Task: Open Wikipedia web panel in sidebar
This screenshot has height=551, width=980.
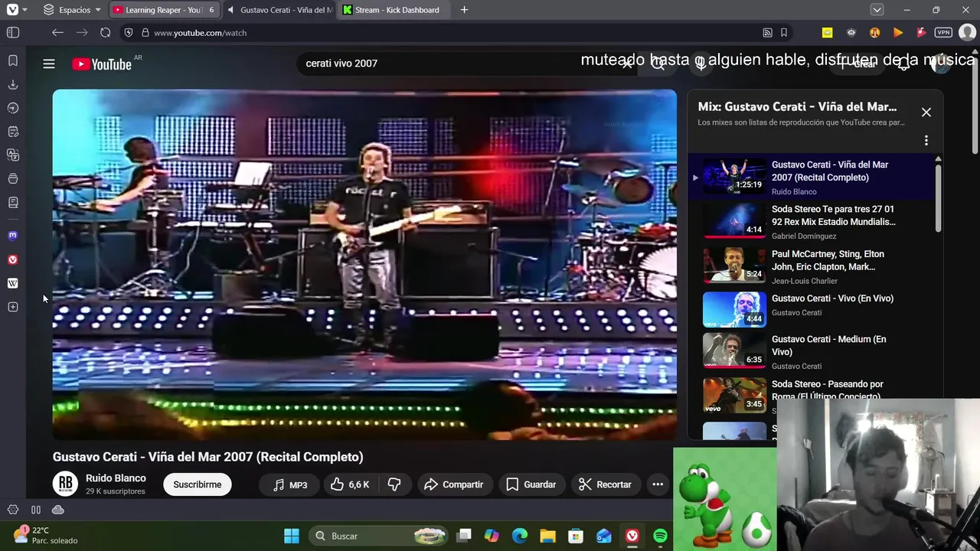Action: click(x=13, y=283)
